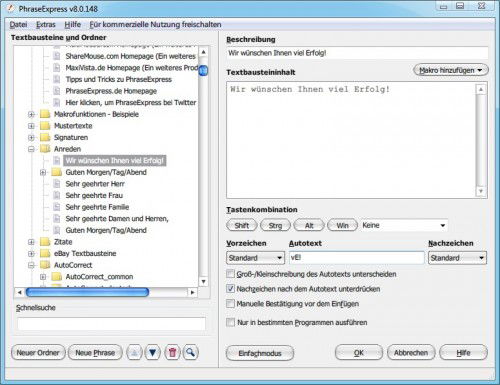The image size is (500, 385).
Task: Click the Sehr geehrte Frau document icon
Action: click(x=57, y=195)
